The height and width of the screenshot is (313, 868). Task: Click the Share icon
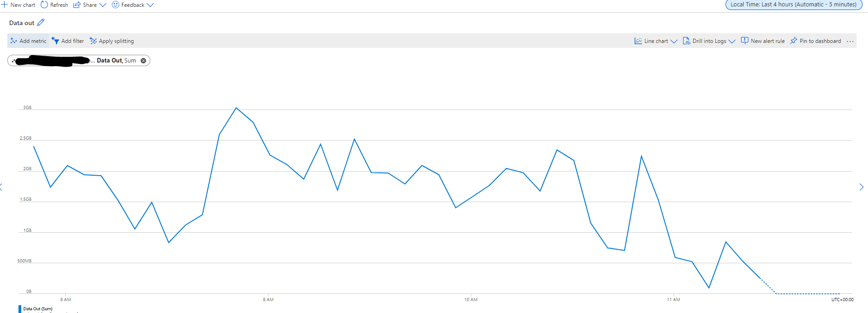pos(77,5)
